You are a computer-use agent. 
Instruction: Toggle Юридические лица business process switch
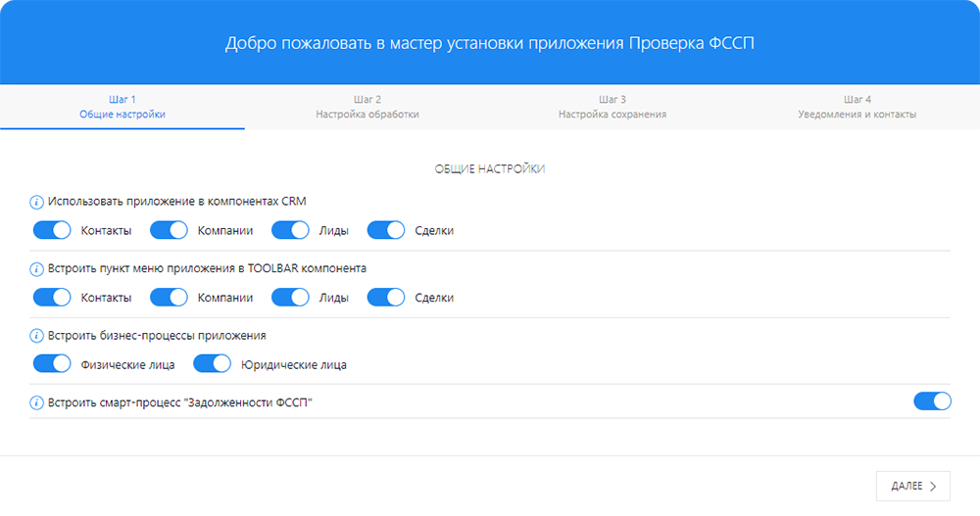point(212,364)
